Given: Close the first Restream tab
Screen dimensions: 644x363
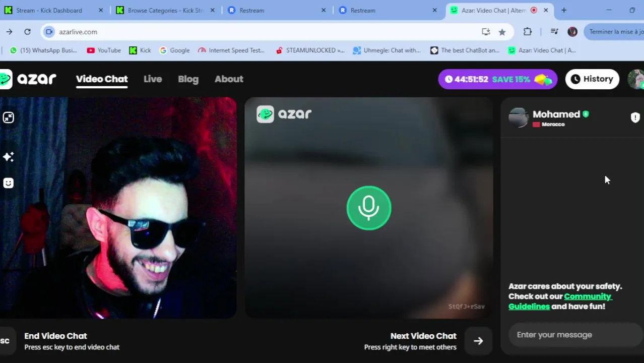Looking at the screenshot, I should [x=324, y=10].
